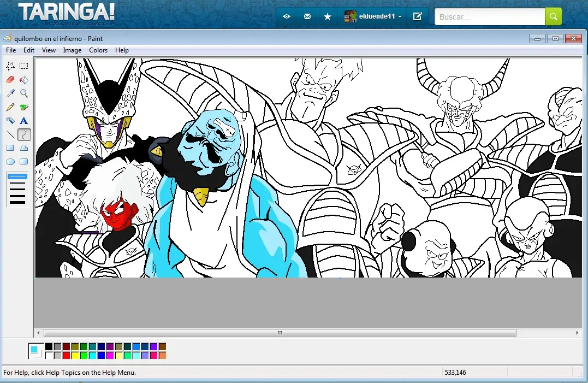The height and width of the screenshot is (383, 588).
Task: Pick the Airbrush spray tool
Action: coord(10,120)
